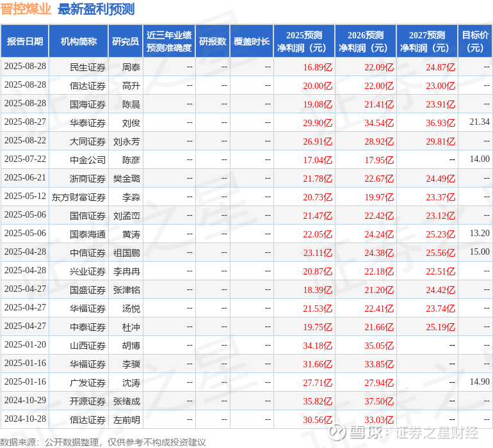Click the 2025-07-22 date cell

tap(25, 159)
